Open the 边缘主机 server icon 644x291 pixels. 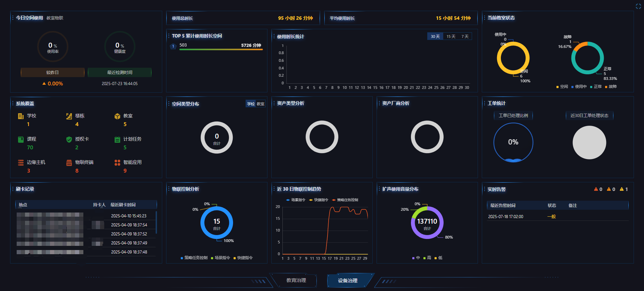coord(21,163)
